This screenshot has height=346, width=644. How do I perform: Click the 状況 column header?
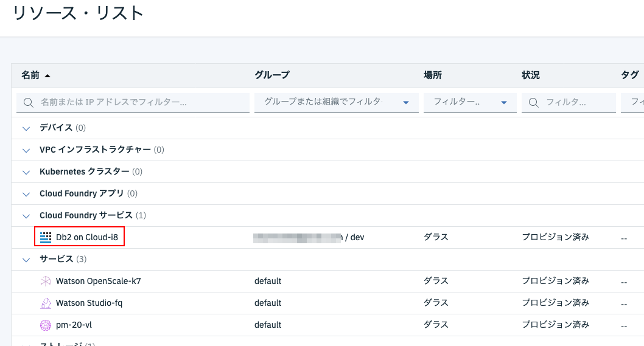click(x=531, y=75)
